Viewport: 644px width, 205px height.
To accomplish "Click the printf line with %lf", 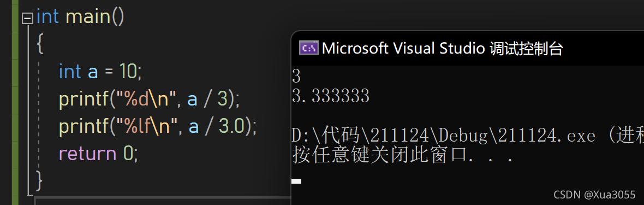I will (x=158, y=126).
